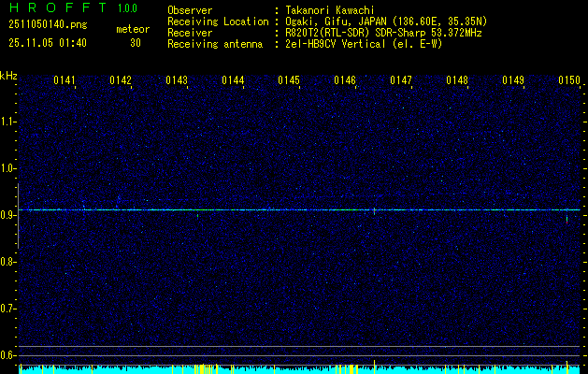Click the date stamp 25.11.05 01:40

[x=48, y=43]
